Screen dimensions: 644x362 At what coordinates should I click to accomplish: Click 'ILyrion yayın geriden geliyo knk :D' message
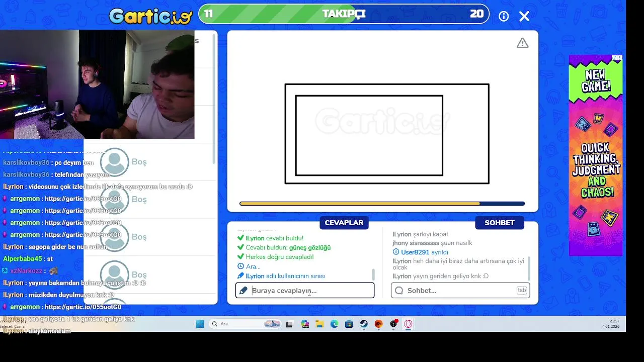pos(441,276)
